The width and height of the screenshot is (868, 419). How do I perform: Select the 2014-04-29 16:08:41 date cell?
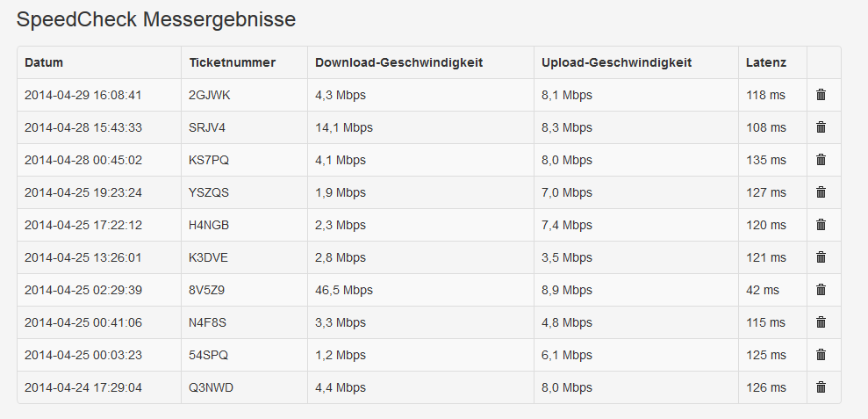83,95
